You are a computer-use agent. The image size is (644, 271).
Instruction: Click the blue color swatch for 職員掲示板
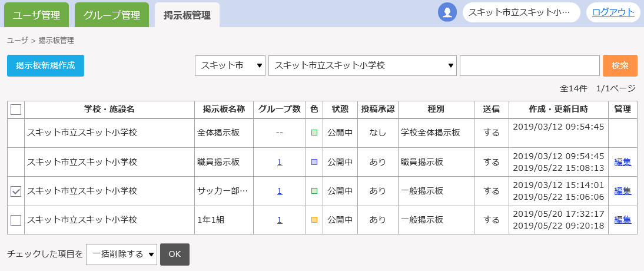coord(314,162)
